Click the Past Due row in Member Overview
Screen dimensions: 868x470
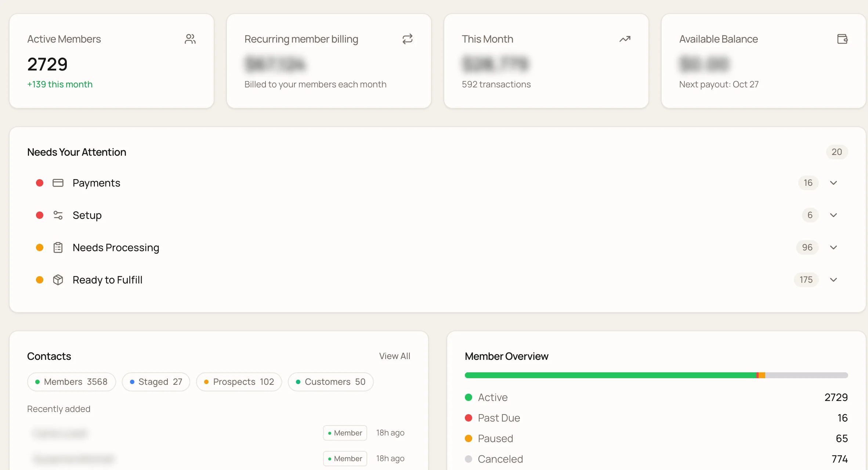click(x=656, y=418)
